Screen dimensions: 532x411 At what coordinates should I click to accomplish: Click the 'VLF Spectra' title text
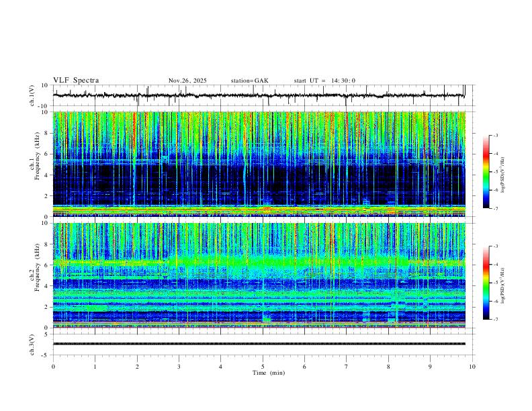[76, 81]
